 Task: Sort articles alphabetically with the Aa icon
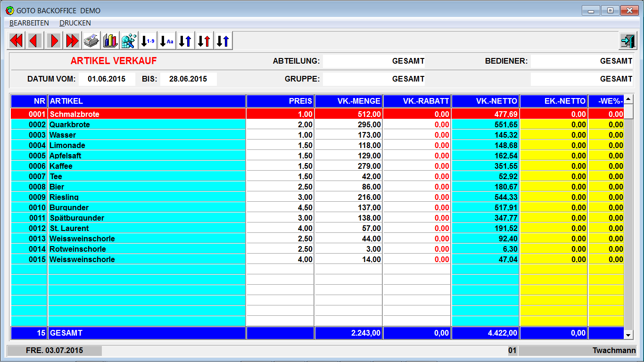point(166,41)
